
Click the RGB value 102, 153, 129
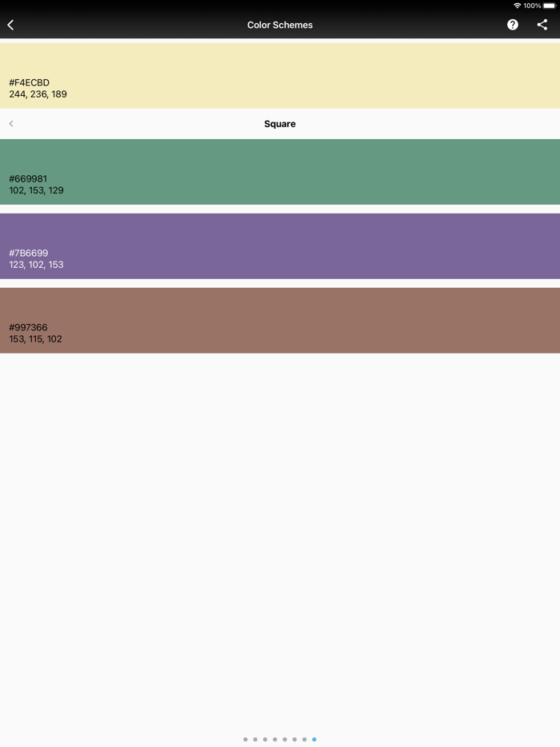click(x=36, y=190)
